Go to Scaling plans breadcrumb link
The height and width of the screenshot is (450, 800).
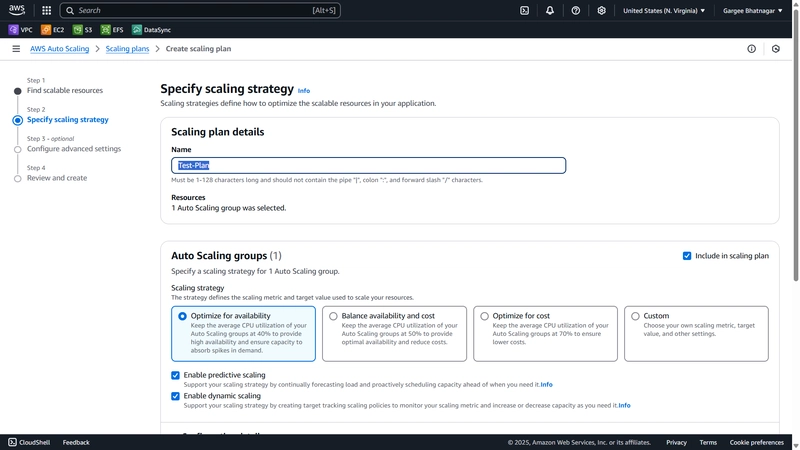tap(127, 48)
